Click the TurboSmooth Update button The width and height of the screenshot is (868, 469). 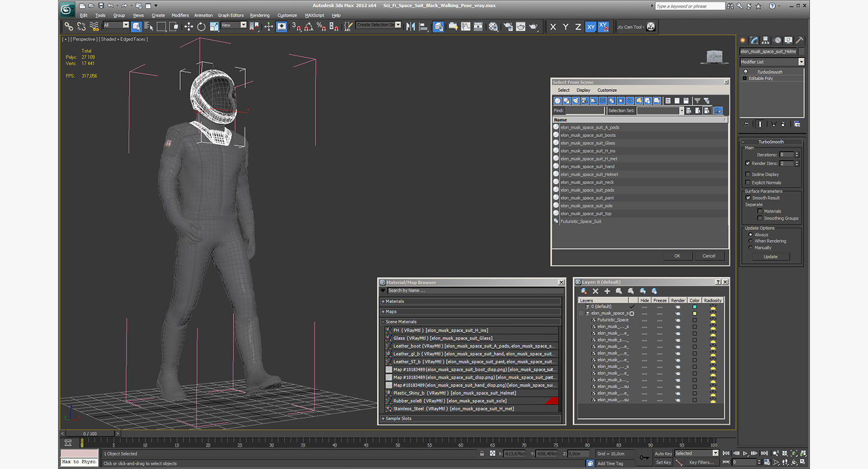[x=771, y=257]
